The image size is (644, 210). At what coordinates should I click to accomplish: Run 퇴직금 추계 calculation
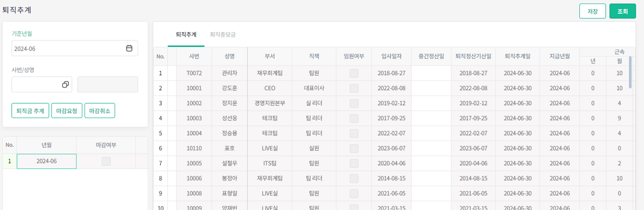pyautogui.click(x=30, y=110)
